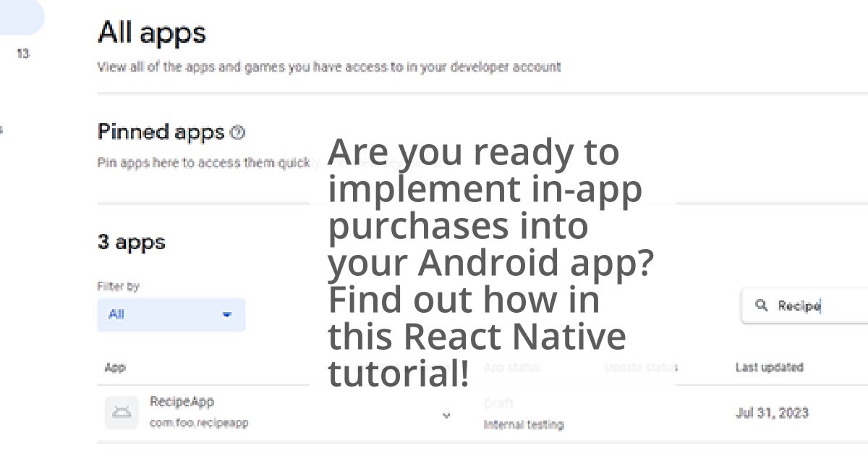Sort by the Last updated column header

point(769,368)
